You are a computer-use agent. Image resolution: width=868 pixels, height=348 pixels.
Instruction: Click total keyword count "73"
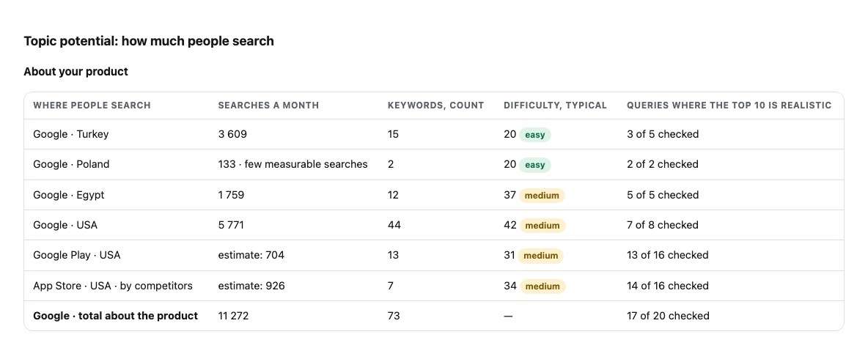394,316
